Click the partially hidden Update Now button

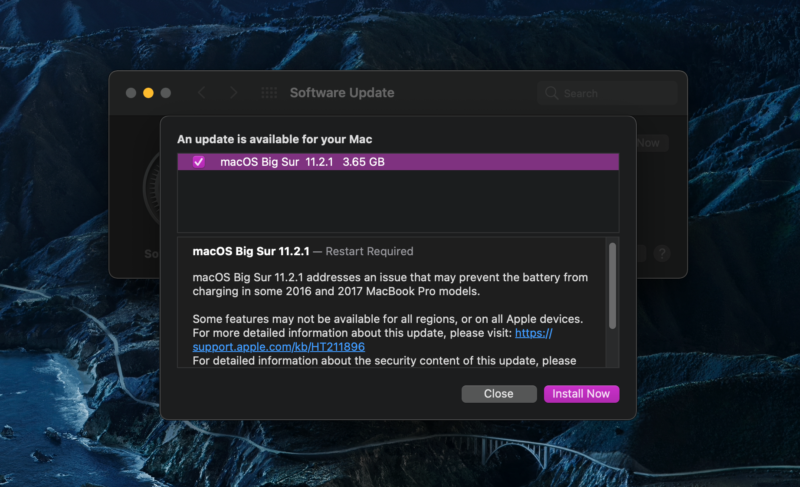tap(649, 143)
